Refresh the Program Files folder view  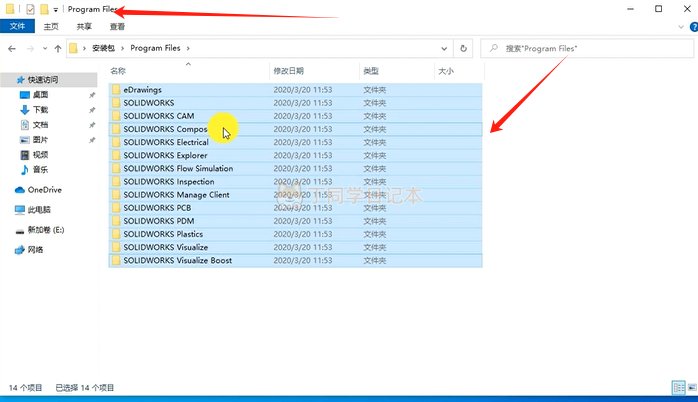pyautogui.click(x=463, y=48)
